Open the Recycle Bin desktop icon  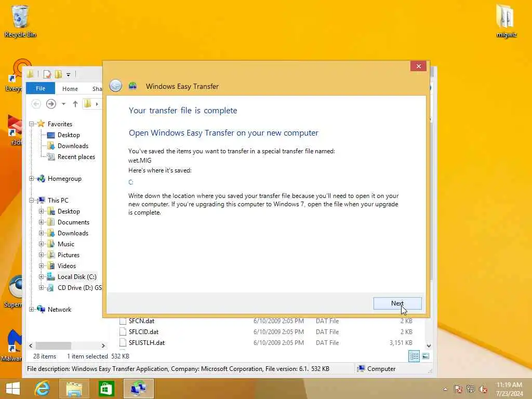click(20, 21)
